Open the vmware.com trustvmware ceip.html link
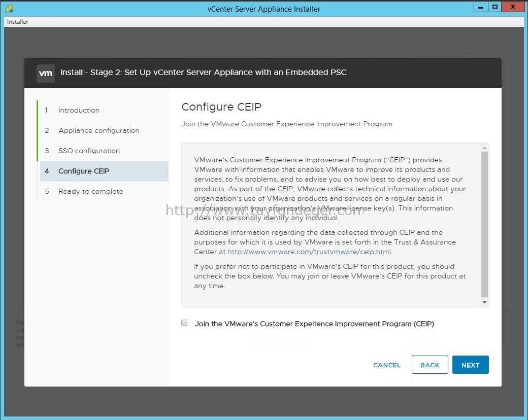Image resolution: width=528 pixels, height=420 pixels. click(x=309, y=252)
